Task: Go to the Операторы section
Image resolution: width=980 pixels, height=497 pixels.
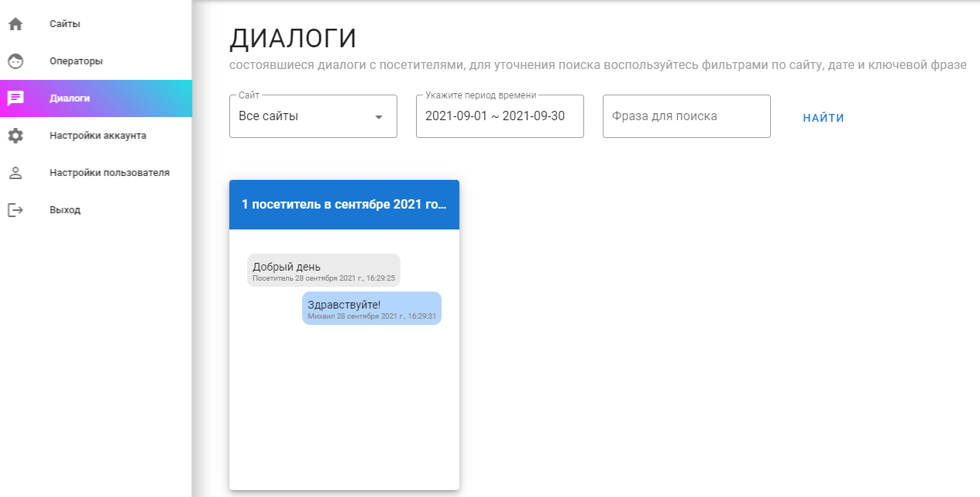Action: pyautogui.click(x=76, y=61)
